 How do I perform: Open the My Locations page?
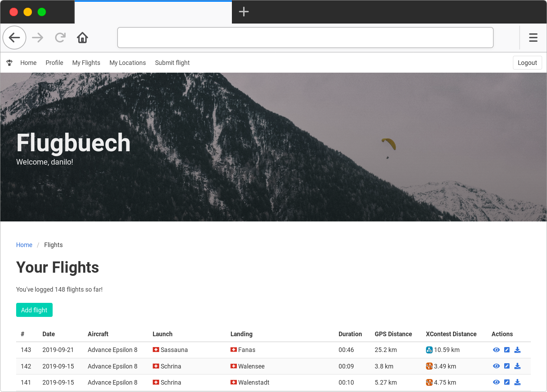click(x=127, y=62)
